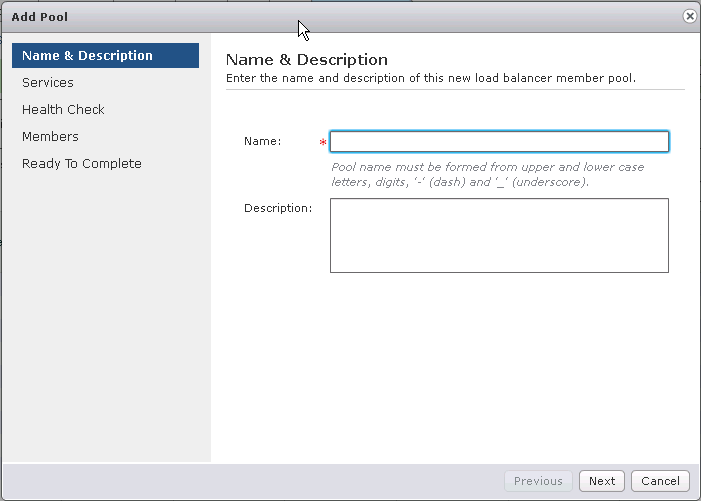Open the Health Check step
This screenshot has width=701, height=501.
pyautogui.click(x=63, y=109)
